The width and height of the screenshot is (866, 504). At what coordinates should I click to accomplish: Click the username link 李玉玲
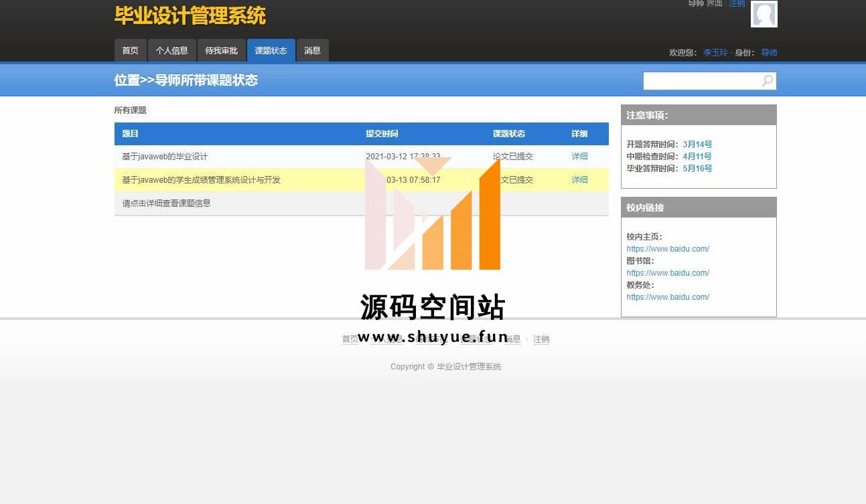click(715, 53)
